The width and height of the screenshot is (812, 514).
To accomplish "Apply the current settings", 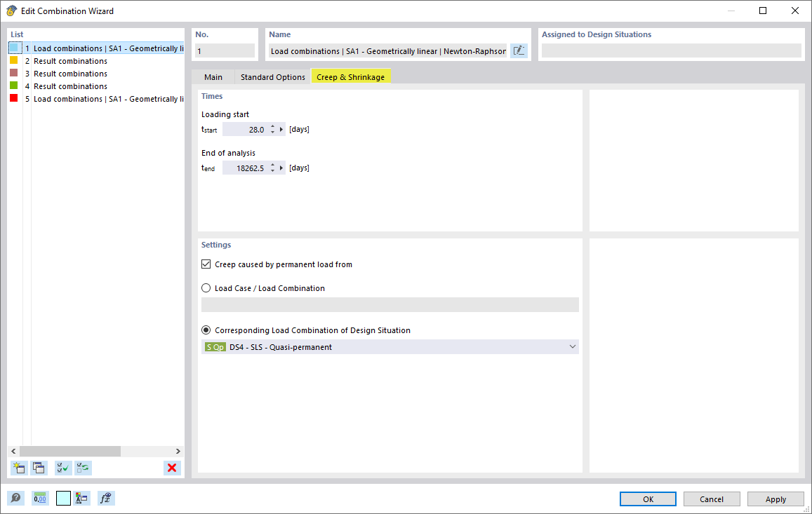I will pos(776,499).
